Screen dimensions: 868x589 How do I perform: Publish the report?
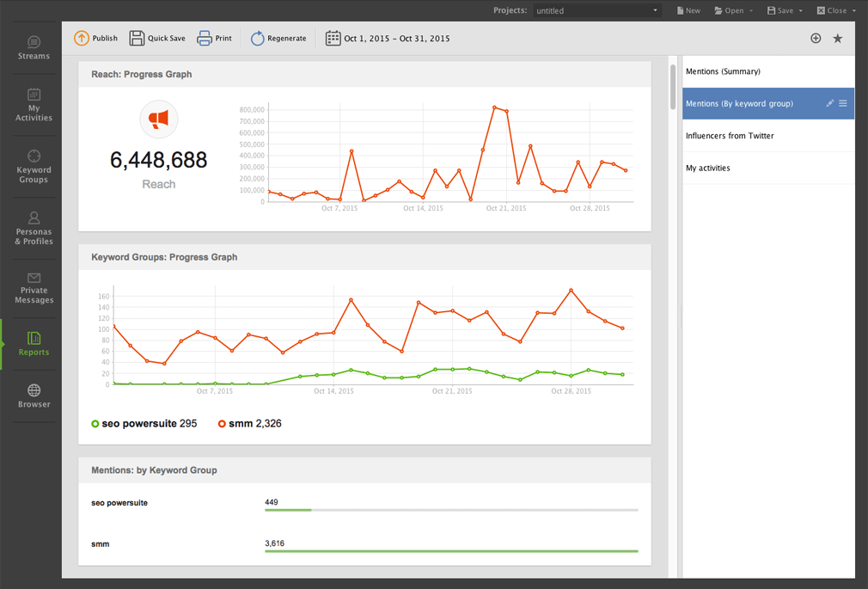pos(95,38)
